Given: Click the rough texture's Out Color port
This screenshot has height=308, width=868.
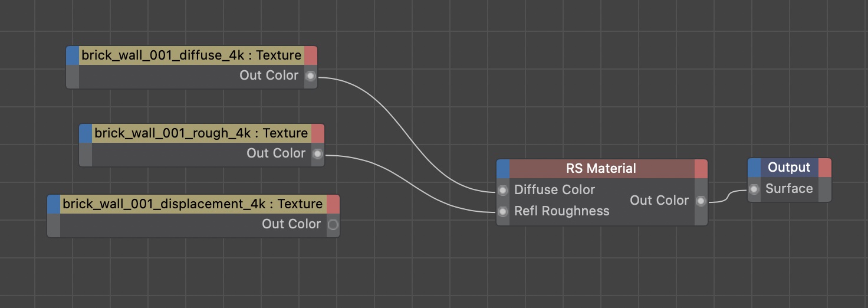Looking at the screenshot, I should [317, 154].
